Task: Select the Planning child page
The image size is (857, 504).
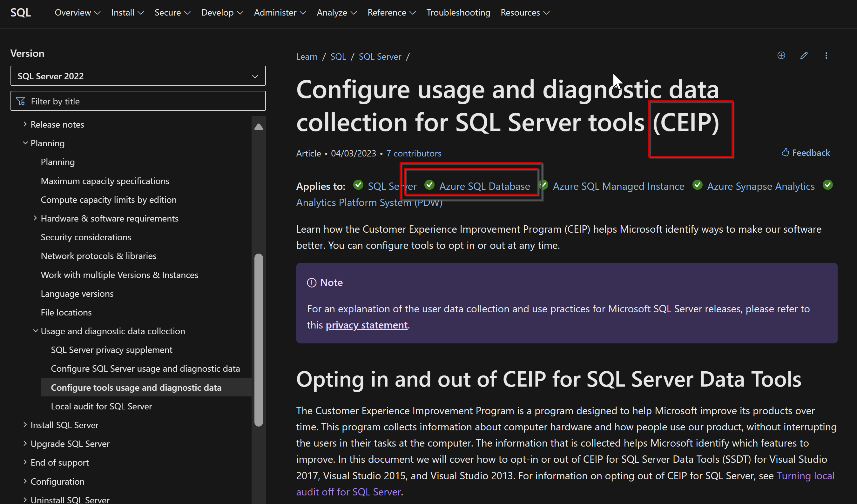Action: click(x=58, y=162)
